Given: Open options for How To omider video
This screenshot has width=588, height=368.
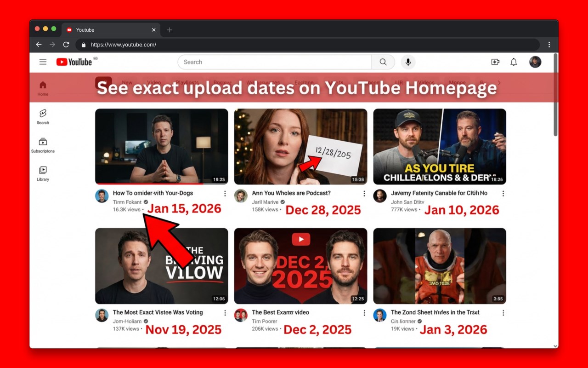Looking at the screenshot, I should [x=225, y=194].
